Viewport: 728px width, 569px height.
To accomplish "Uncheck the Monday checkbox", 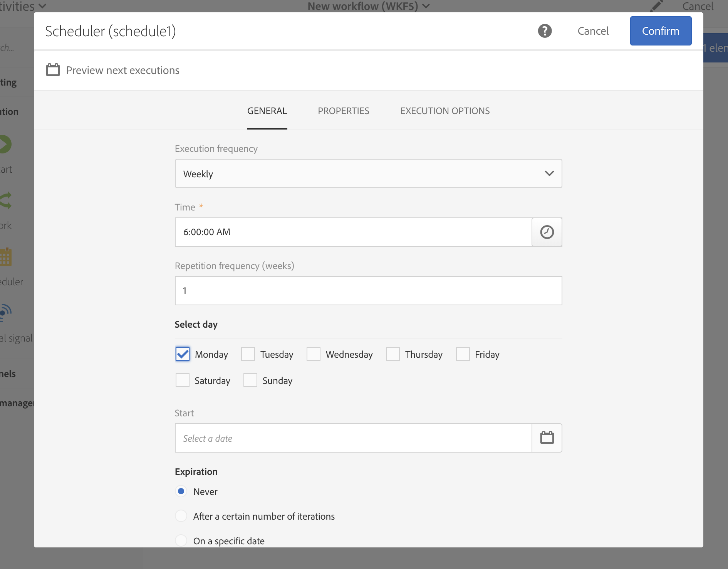I will [x=183, y=354].
